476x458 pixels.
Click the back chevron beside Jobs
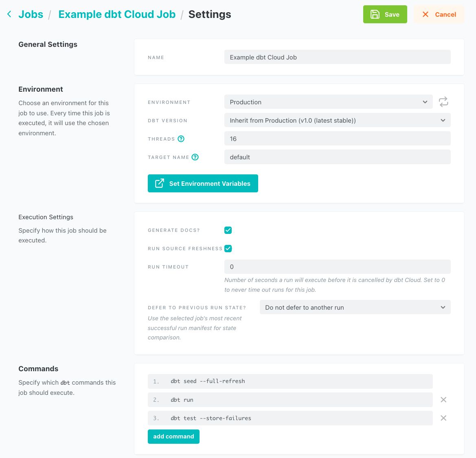point(9,14)
